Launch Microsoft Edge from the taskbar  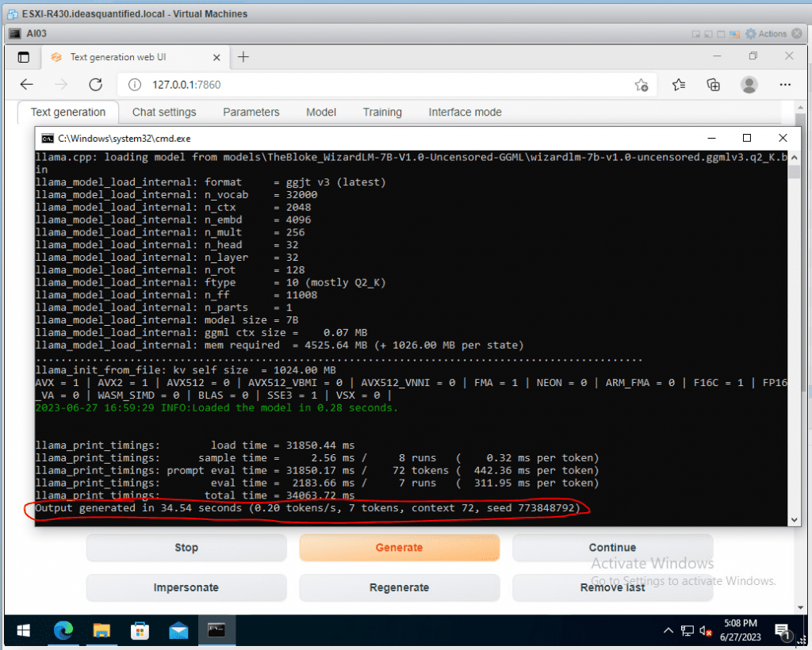pos(63,630)
